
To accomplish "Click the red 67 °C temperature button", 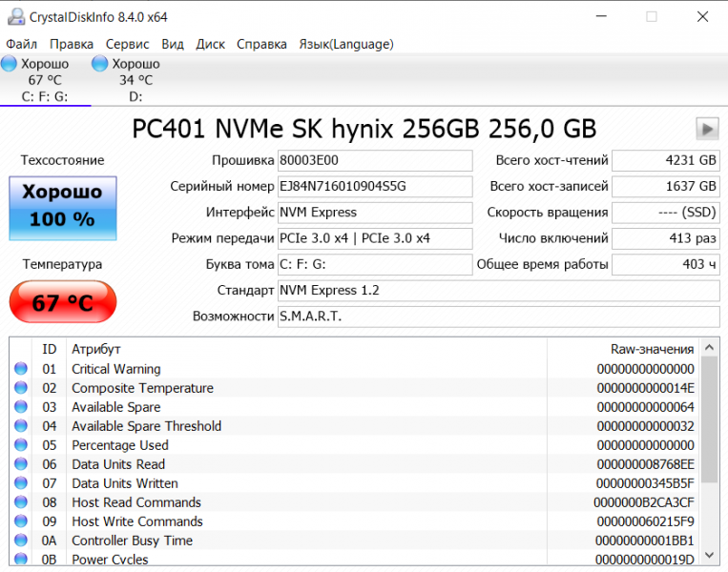I will point(62,303).
